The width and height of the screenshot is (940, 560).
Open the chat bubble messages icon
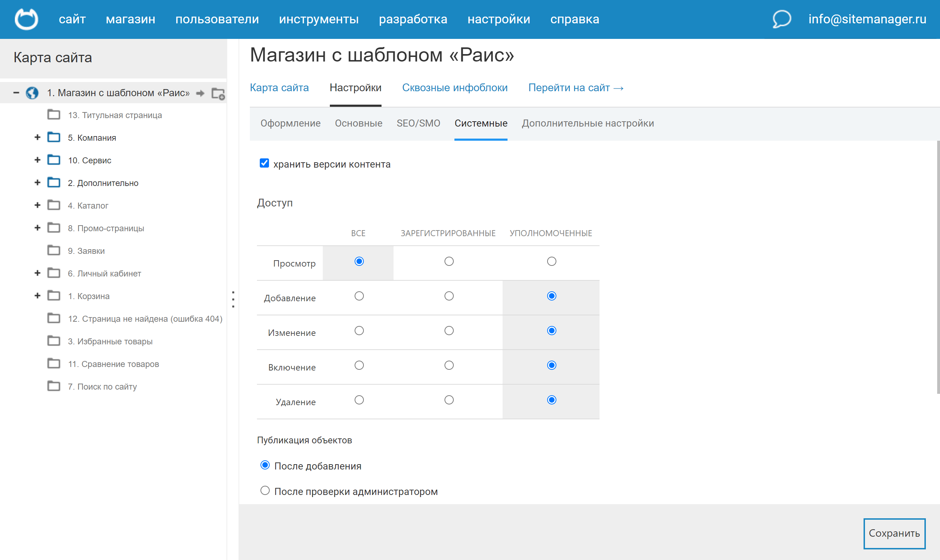[781, 19]
